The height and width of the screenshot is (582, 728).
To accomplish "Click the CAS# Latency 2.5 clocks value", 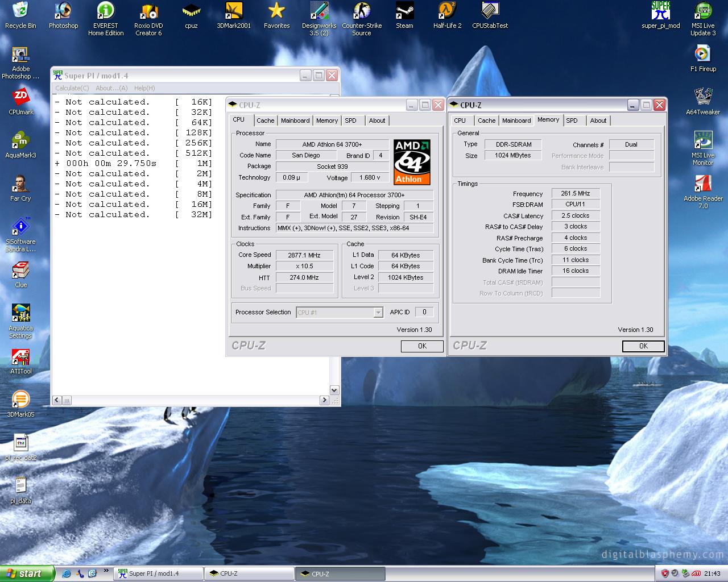I will (x=576, y=215).
